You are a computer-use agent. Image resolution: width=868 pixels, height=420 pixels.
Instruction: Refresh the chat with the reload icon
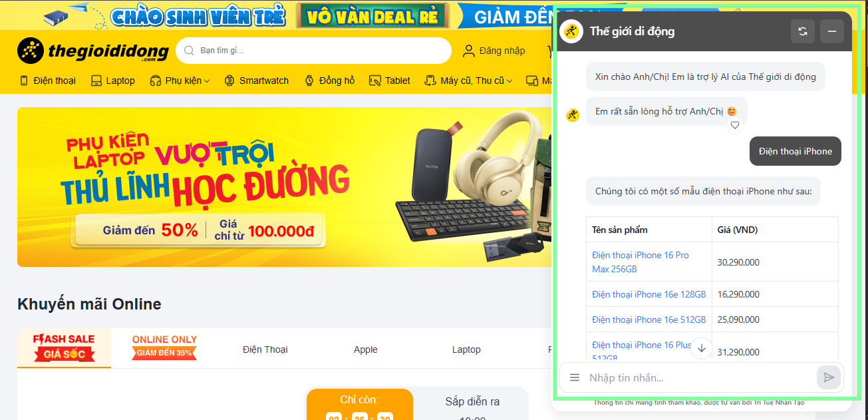[803, 31]
